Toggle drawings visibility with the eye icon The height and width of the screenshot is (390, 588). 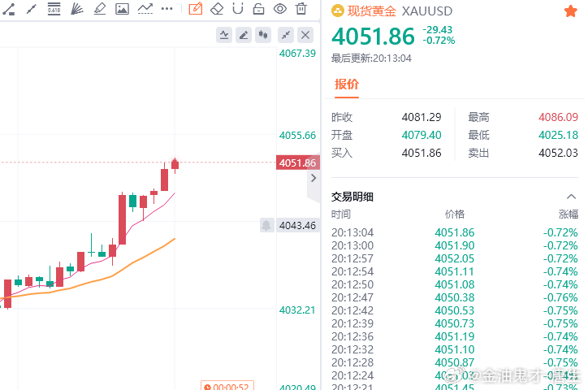click(x=279, y=9)
